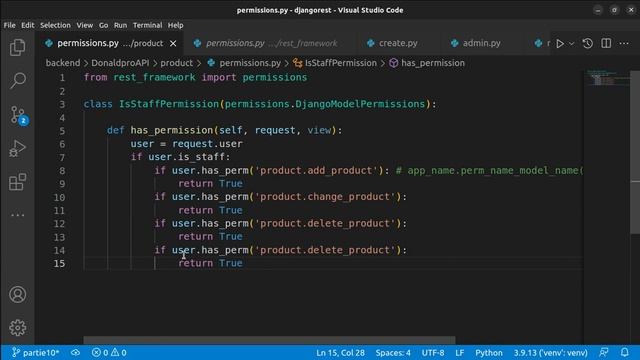Image resolution: width=640 pixels, height=360 pixels.
Task: Open the Accounts menu icon
Action: (x=18, y=294)
